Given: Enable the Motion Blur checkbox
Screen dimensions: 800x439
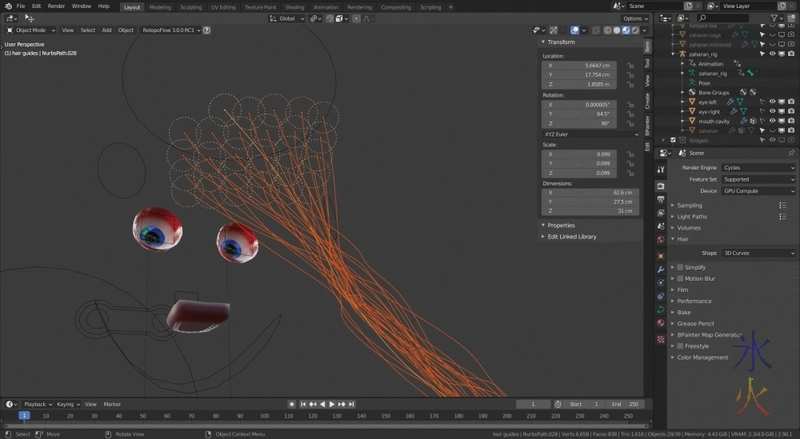Looking at the screenshot, I should point(680,278).
